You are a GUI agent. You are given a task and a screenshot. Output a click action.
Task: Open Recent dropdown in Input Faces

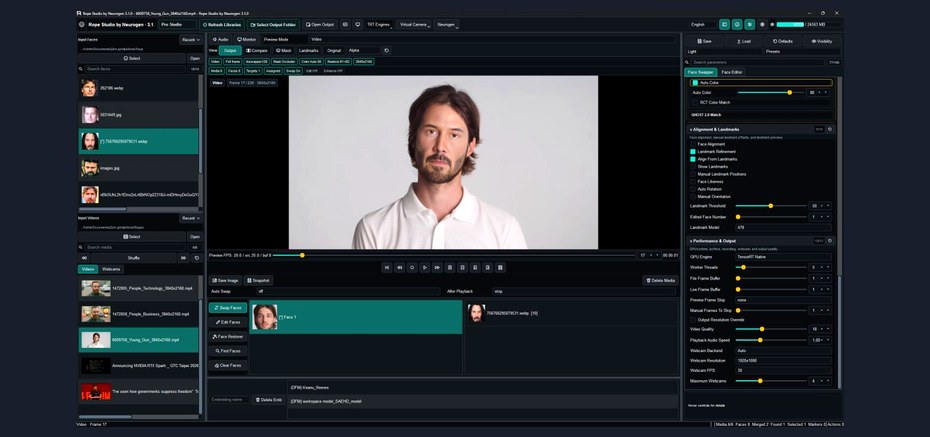(191, 40)
